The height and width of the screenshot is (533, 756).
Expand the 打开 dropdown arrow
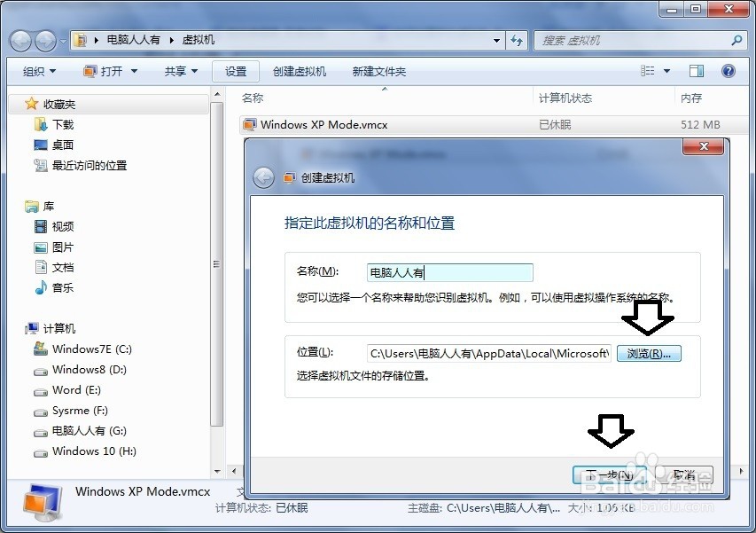point(134,71)
